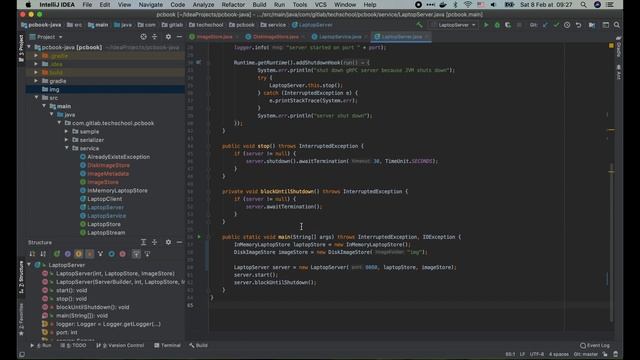Click Wi-Fi icon in macOS menu bar
The width and height of the screenshot is (640, 360).
(468, 5)
